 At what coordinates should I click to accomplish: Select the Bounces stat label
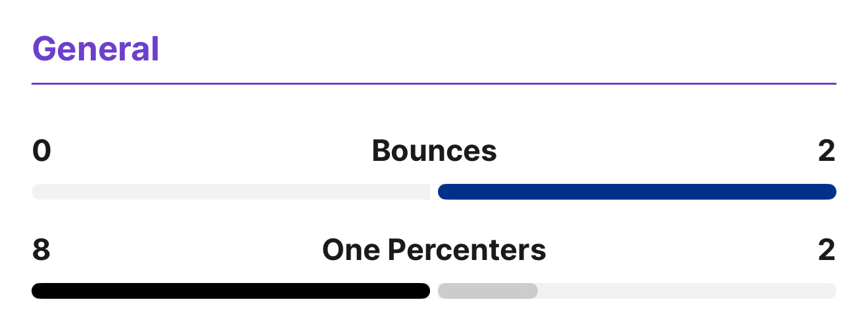pos(434,151)
